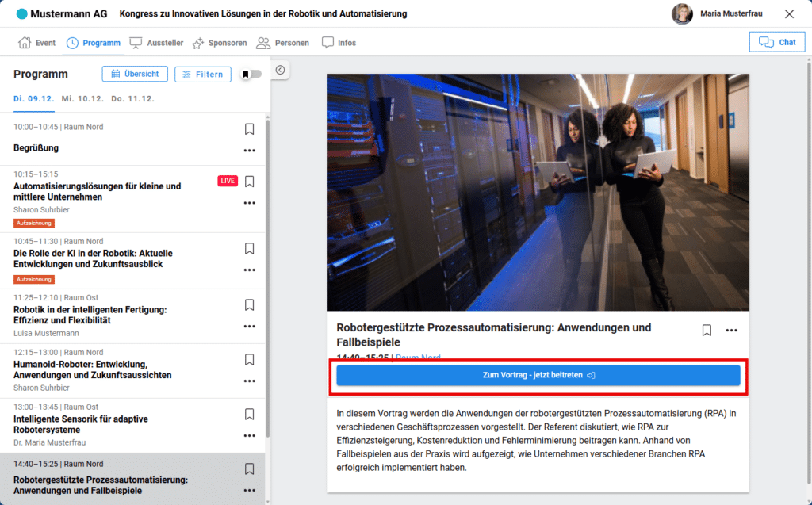Open the Chat panel
This screenshot has width=812, height=505.
(776, 42)
